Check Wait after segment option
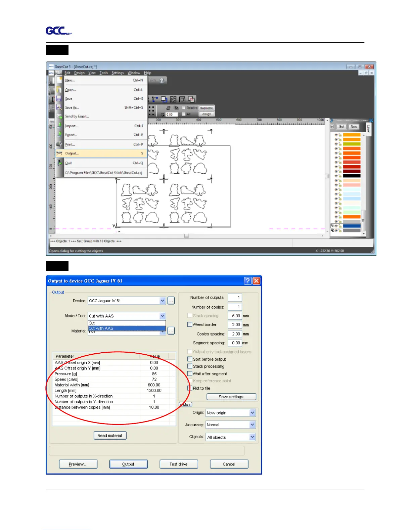The image size is (411, 532). [190, 373]
